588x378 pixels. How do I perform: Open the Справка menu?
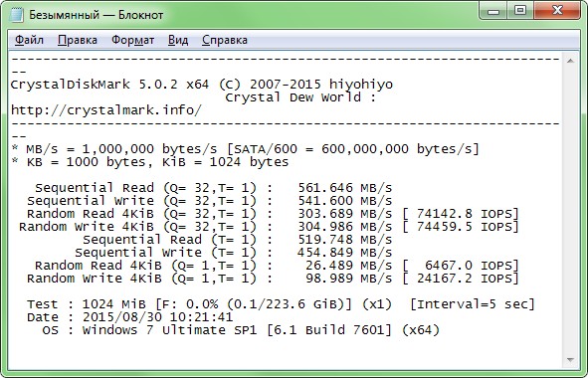tap(225, 40)
